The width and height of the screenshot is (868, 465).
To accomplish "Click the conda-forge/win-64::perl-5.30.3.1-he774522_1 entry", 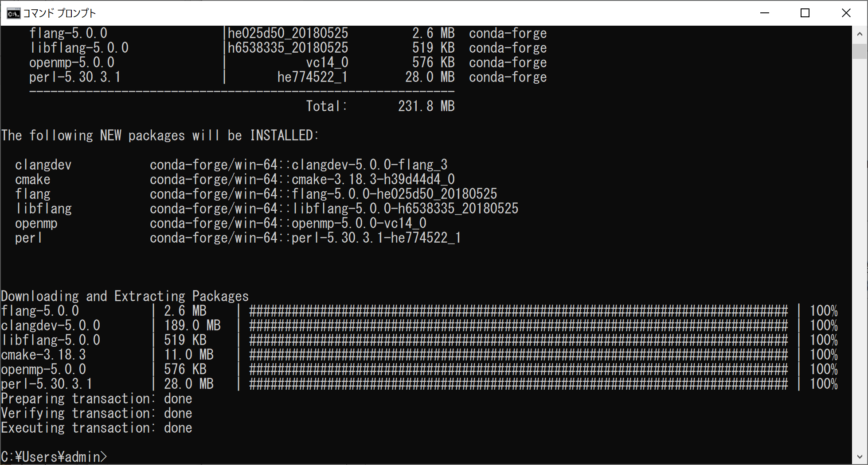I will [x=305, y=238].
